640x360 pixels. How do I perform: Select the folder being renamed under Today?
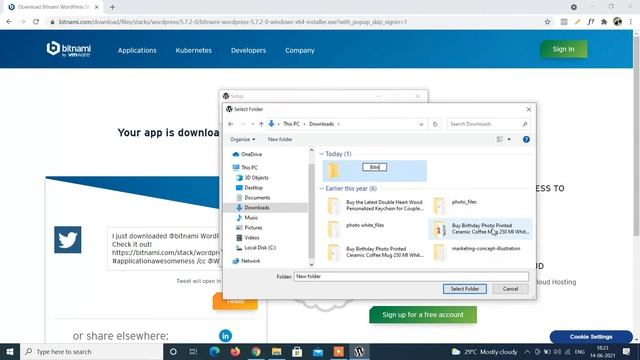click(x=374, y=171)
